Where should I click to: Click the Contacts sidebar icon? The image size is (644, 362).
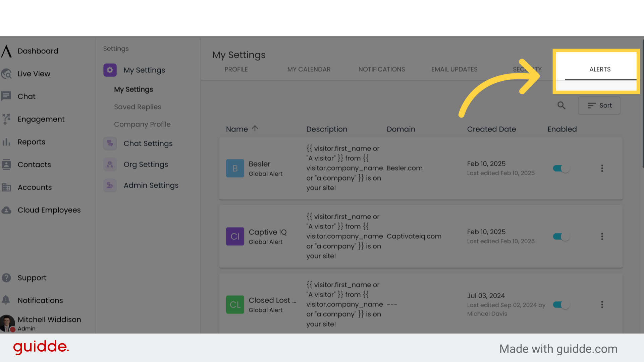[x=6, y=165]
